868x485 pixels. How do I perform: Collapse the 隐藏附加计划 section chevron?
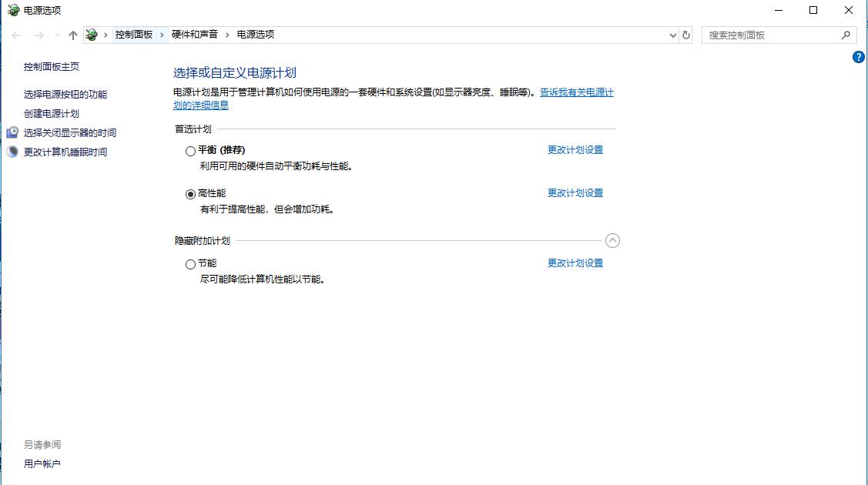coord(612,241)
